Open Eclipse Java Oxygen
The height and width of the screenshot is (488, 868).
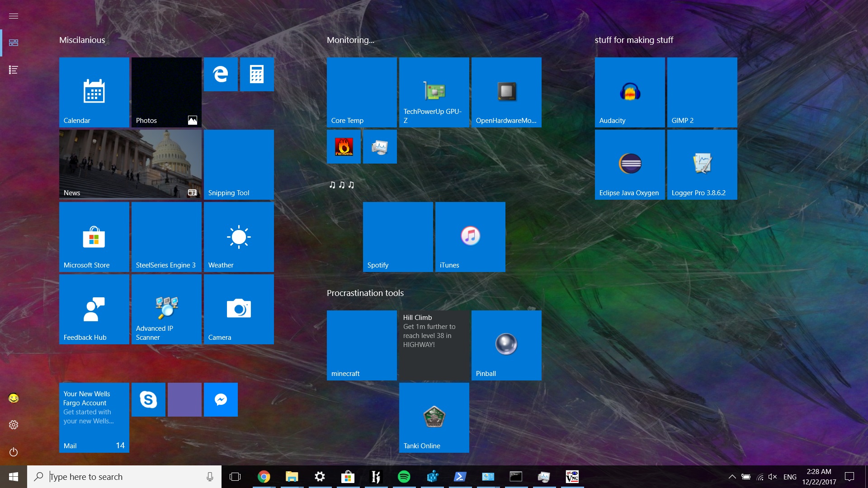point(629,164)
